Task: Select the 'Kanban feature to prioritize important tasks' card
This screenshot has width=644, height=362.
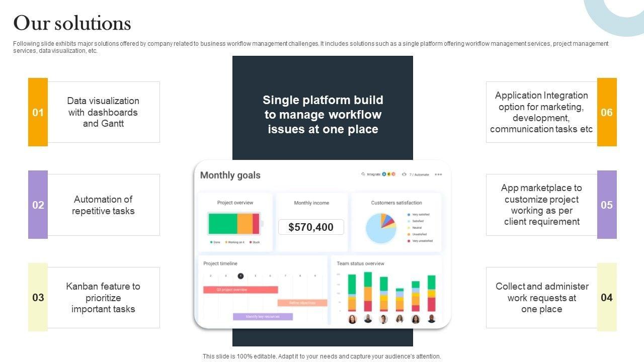Action: pyautogui.click(x=104, y=298)
